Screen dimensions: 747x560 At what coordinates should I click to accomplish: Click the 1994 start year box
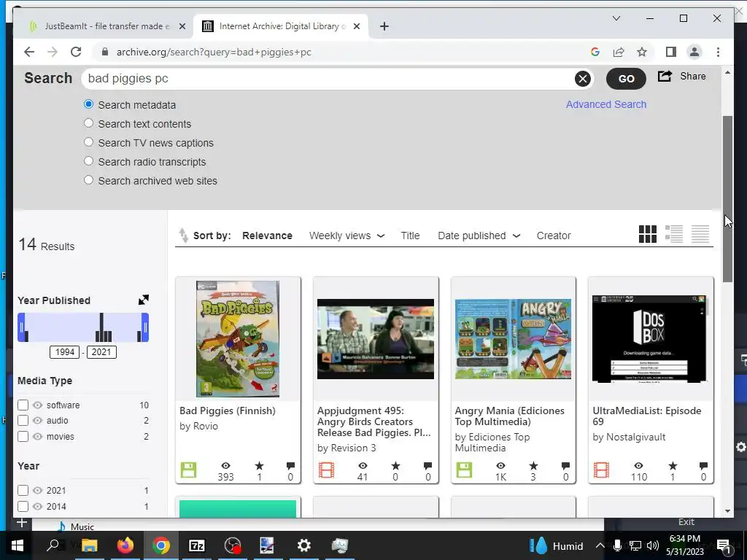tap(65, 352)
